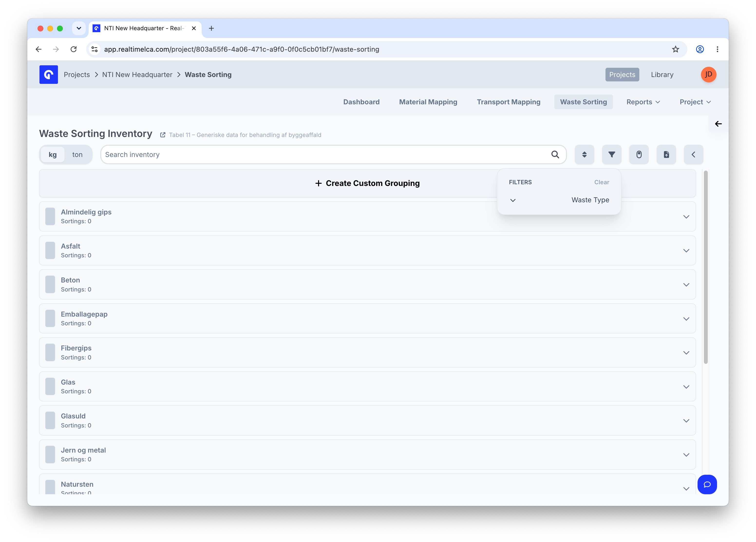Expand the Waste Type filter
This screenshot has width=756, height=542.
(x=559, y=200)
